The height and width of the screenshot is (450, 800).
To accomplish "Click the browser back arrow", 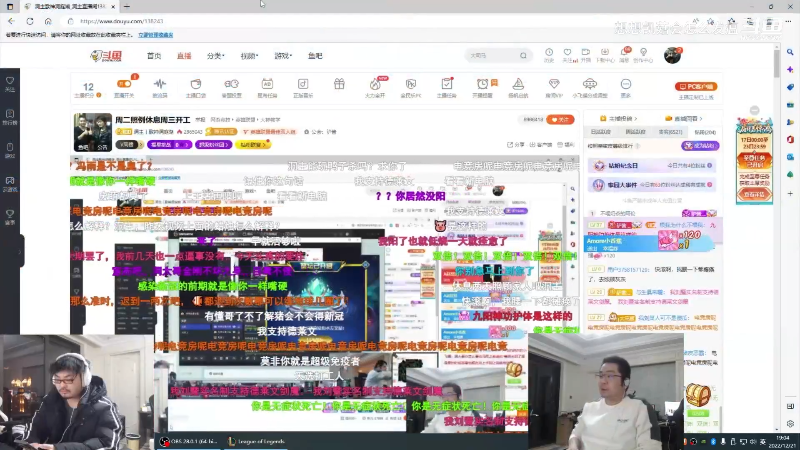I will 11,21.
